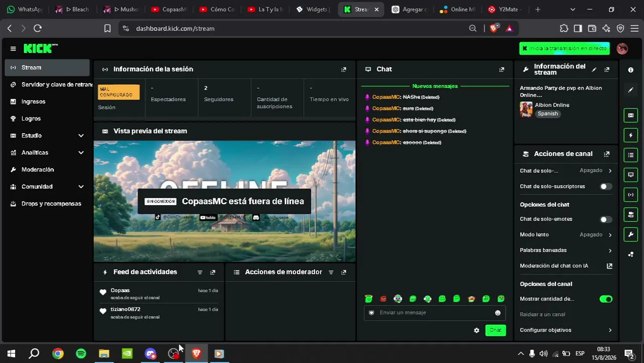This screenshot has height=363, width=644.
Task: Toggle the chat bubble widget icon in the right rail
Action: click(x=630, y=174)
